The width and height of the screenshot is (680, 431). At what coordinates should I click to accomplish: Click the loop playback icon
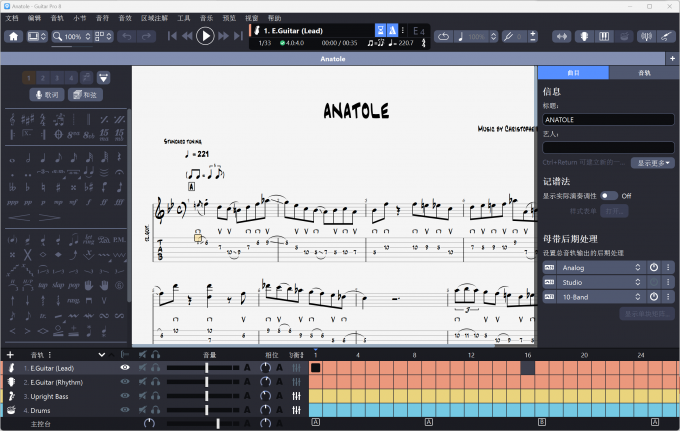[443, 37]
